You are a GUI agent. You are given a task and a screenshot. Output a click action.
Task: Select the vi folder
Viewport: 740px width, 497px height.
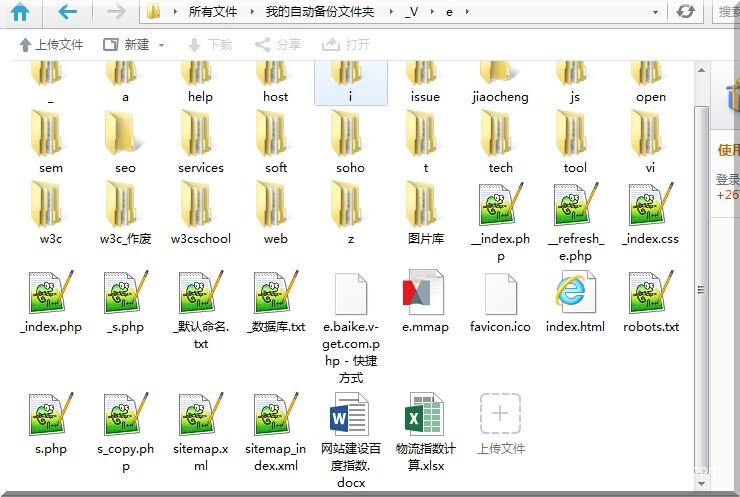pos(650,142)
